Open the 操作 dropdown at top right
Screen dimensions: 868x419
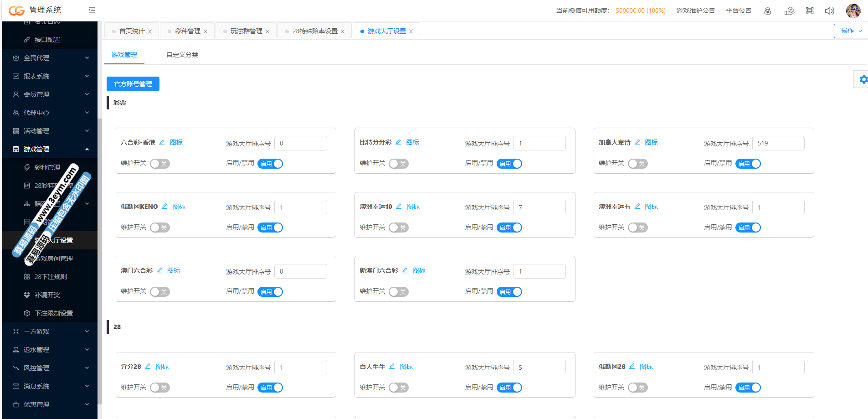pos(851,31)
